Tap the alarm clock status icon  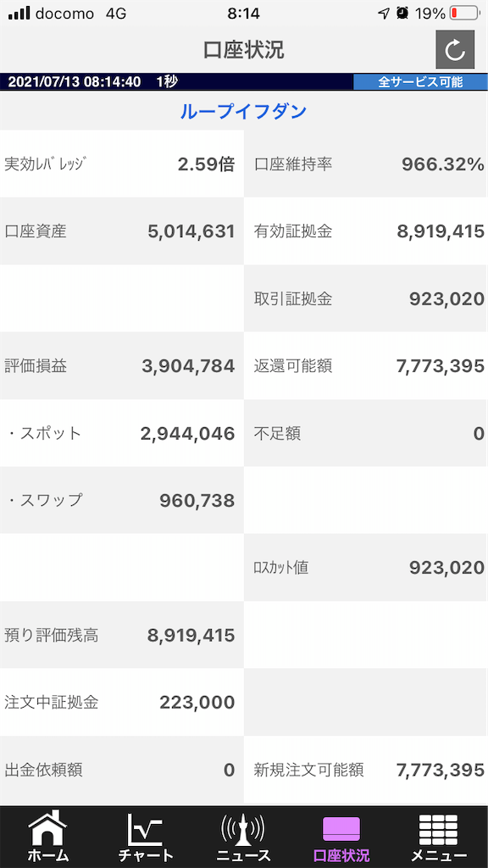402,14
